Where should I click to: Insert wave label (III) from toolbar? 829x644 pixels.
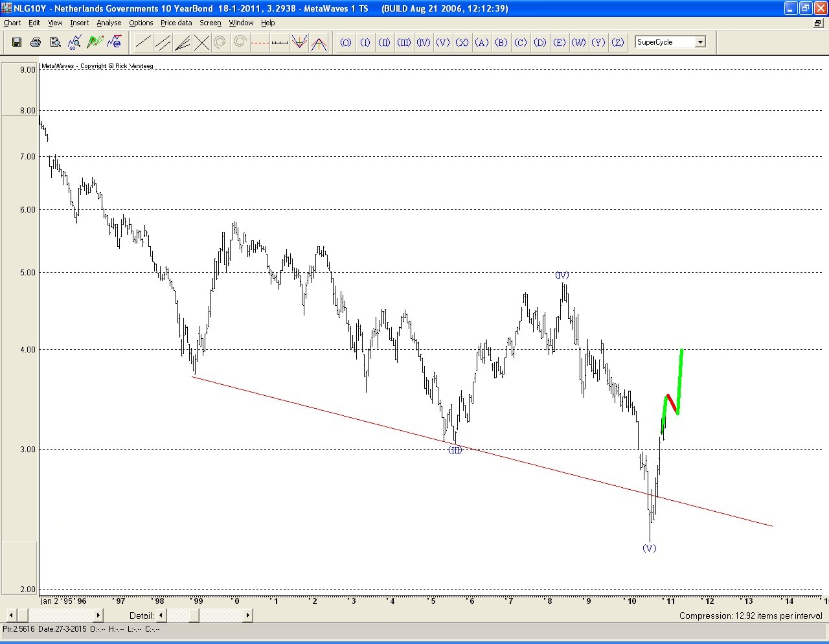(x=404, y=43)
